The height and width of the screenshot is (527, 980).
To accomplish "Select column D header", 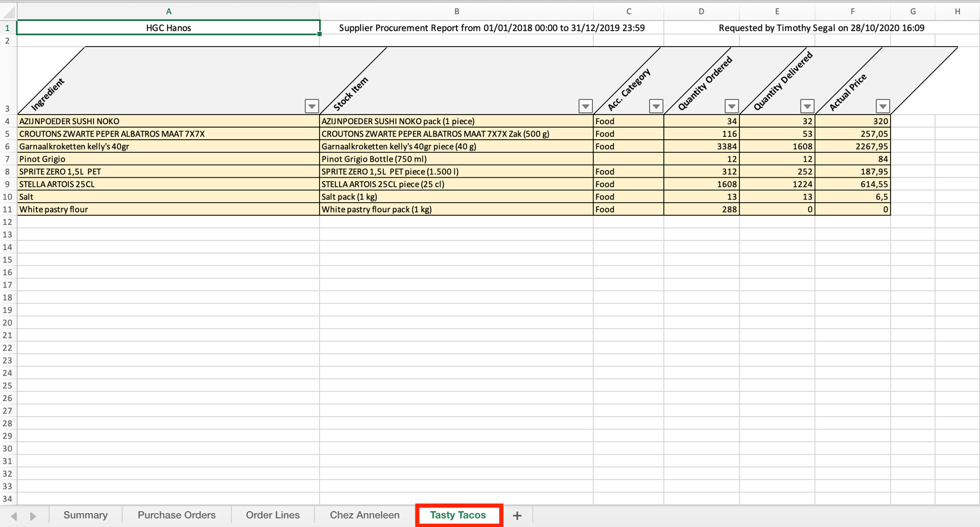I will [x=701, y=11].
